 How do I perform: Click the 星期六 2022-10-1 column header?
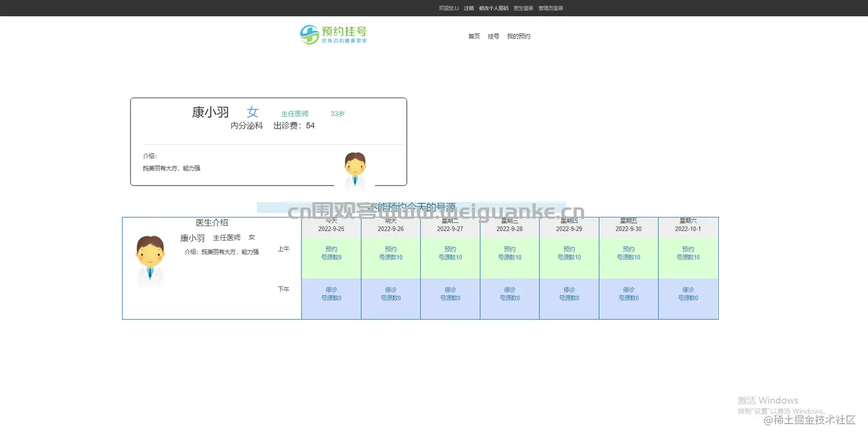[x=688, y=228]
